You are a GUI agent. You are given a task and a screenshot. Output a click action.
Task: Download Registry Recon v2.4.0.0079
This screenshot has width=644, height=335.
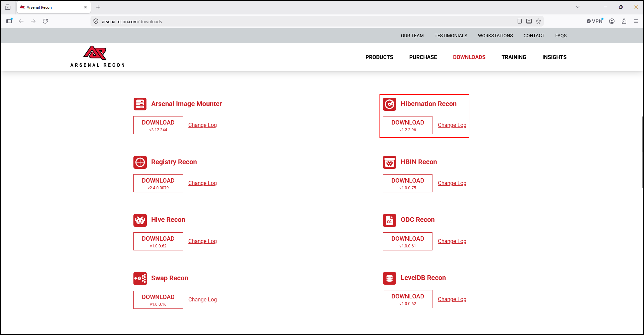158,183
